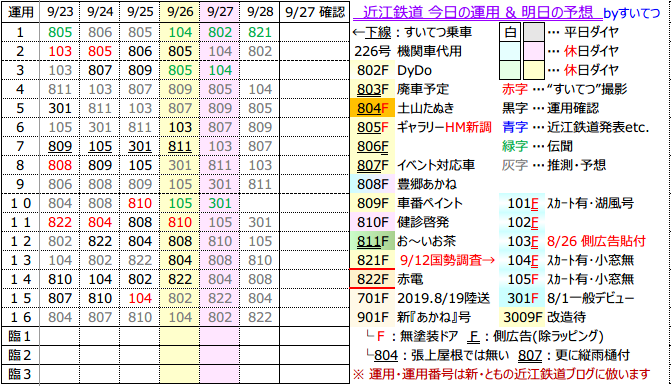Select the red 9/12国勢調査→ note
The height and width of the screenshot is (386, 671).
pos(447,260)
